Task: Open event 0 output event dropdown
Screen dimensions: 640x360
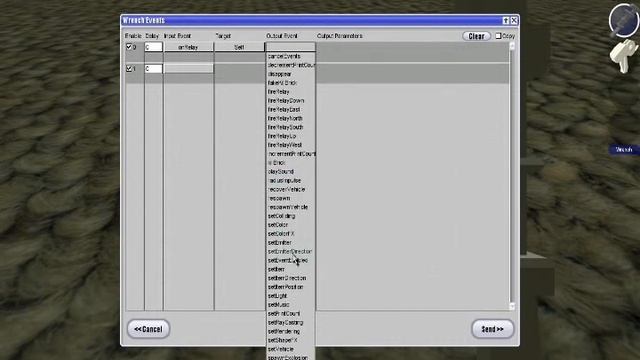Action: click(290, 47)
